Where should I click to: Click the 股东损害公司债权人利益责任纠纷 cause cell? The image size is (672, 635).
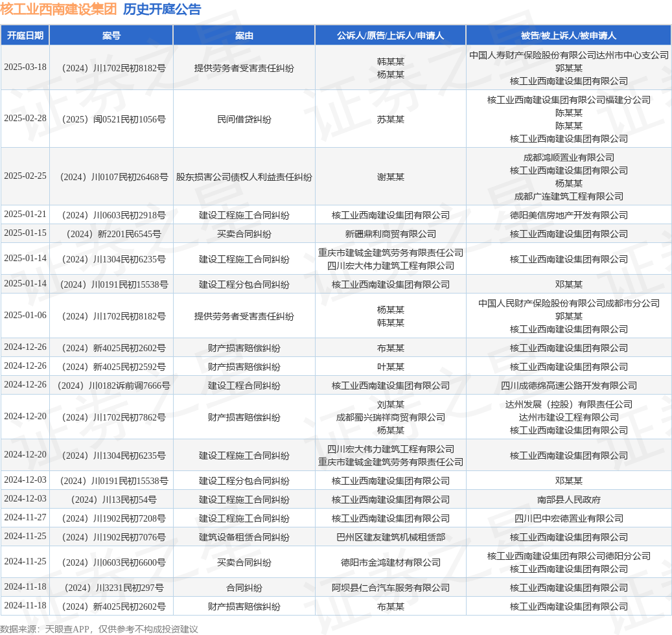244,177
